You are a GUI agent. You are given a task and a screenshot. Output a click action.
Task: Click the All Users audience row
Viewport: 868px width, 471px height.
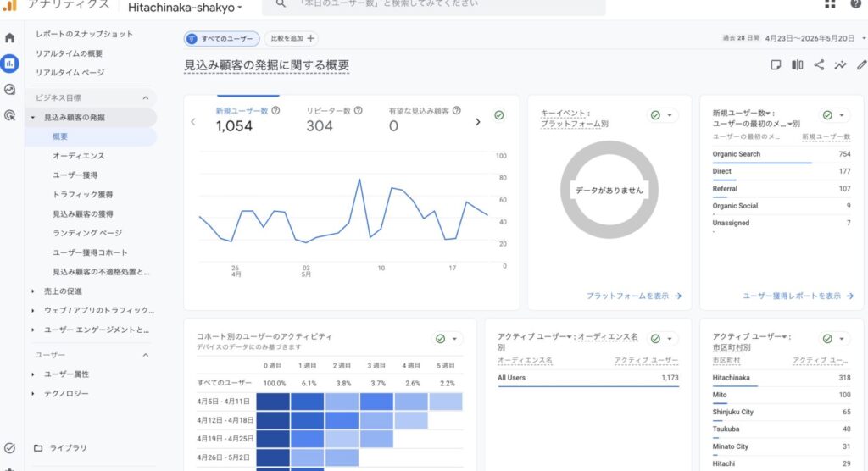pos(588,378)
